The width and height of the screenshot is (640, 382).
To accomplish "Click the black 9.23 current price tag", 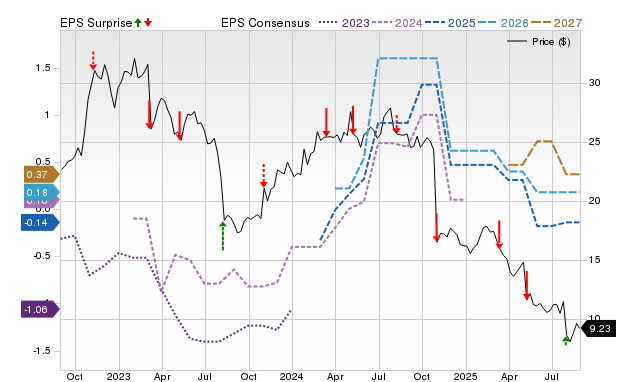I will [x=598, y=329].
